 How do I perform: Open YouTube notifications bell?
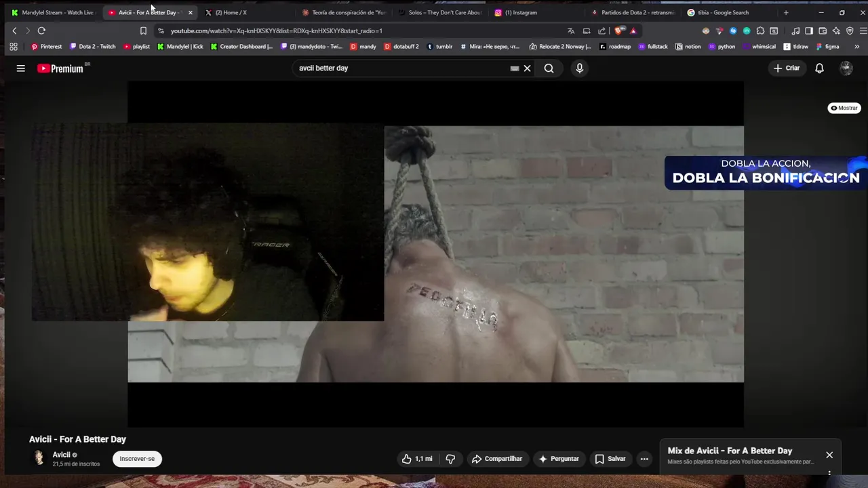819,68
